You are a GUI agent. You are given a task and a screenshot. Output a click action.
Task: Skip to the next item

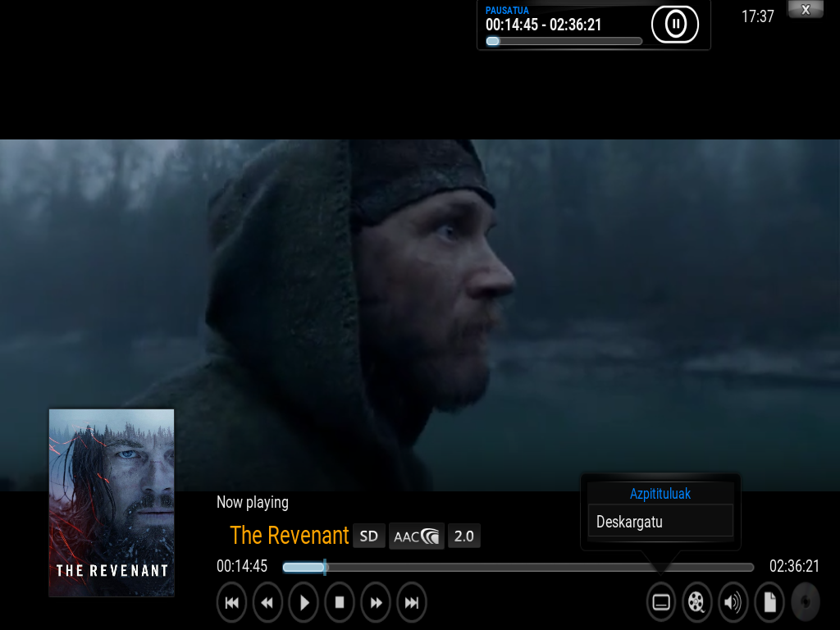click(x=412, y=603)
